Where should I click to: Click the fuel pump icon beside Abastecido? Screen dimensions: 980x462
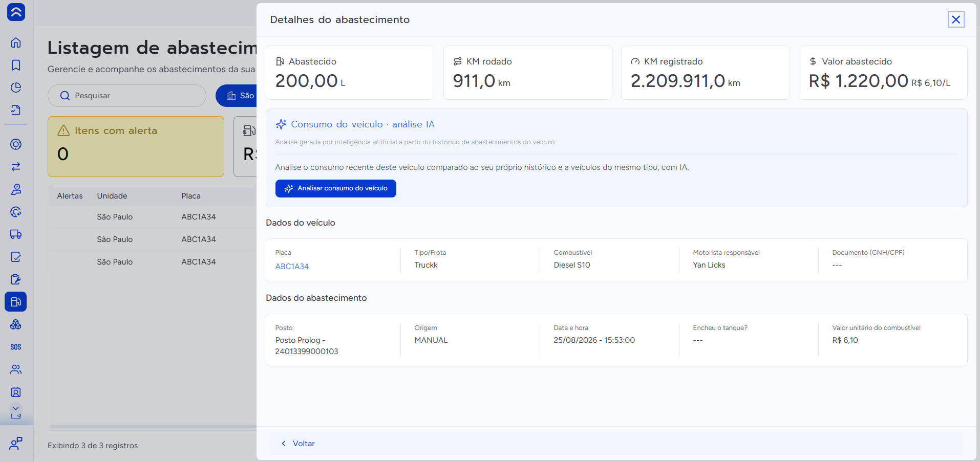pyautogui.click(x=280, y=61)
